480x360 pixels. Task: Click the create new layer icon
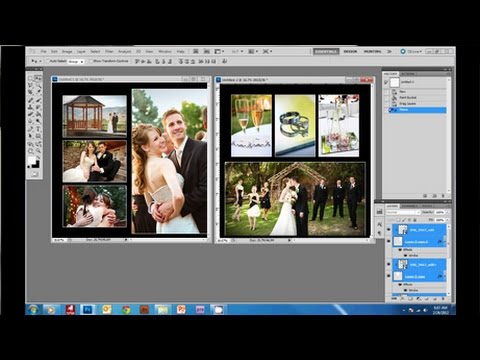point(435,299)
